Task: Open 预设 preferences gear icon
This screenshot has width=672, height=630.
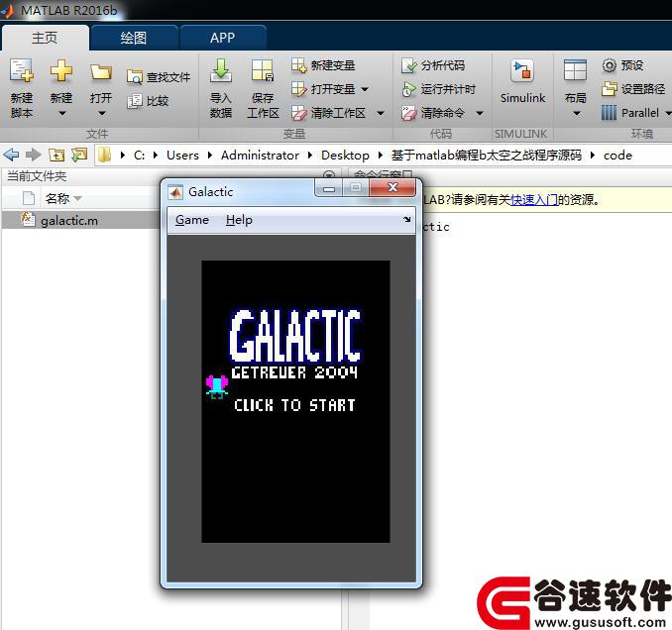Action: (609, 65)
